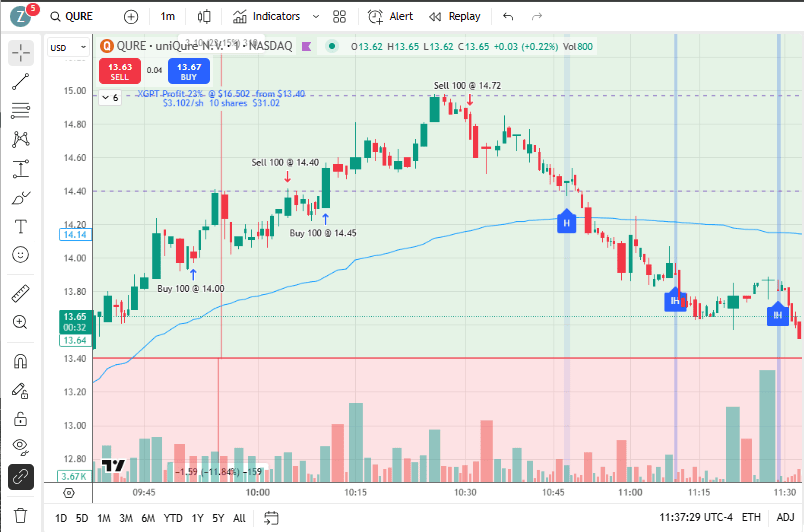This screenshot has width=804, height=532.
Task: Open the XABCD pattern tools
Action: coord(21,139)
